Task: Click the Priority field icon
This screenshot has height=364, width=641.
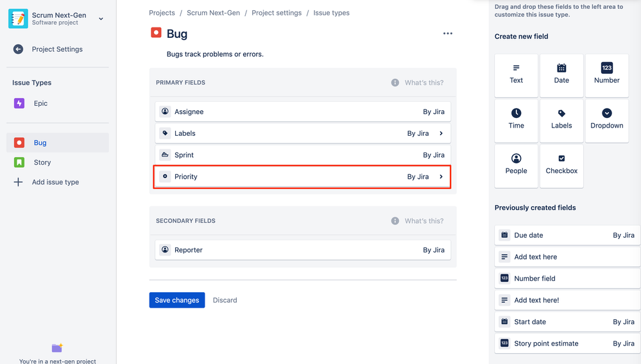Action: coord(165,176)
